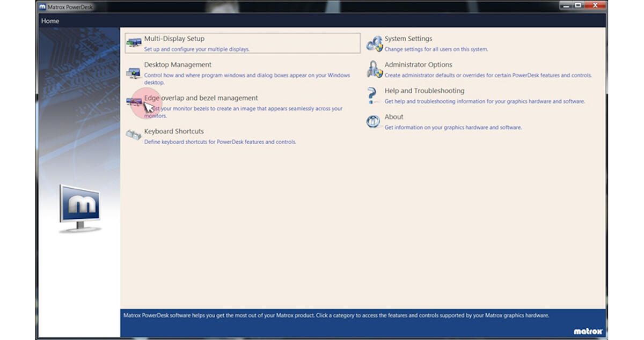The image size is (644, 340).
Task: Open Desktop Management heading
Action: (178, 65)
